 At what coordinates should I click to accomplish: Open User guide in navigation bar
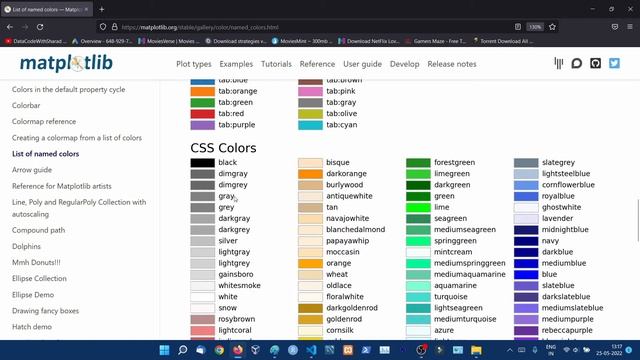pos(362,64)
